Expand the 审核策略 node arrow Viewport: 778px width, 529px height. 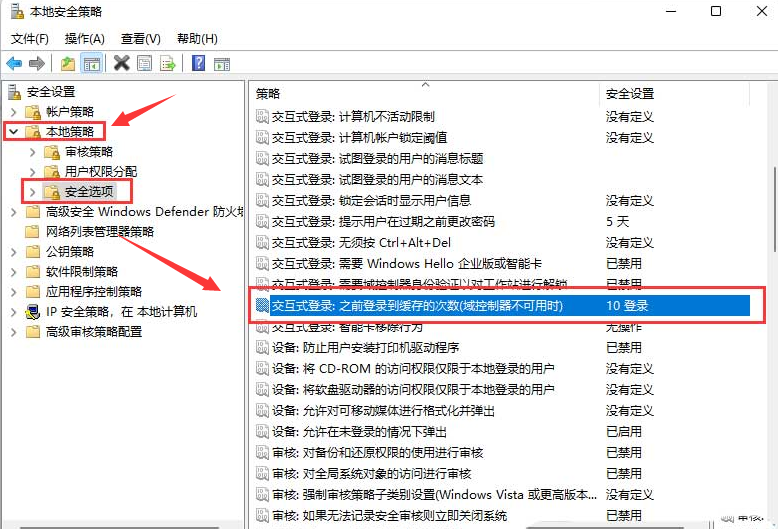click(x=33, y=152)
